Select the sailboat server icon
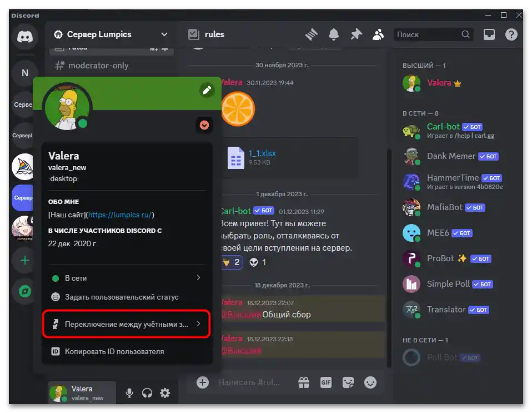Screen dimensions: 532x413 coord(22,167)
